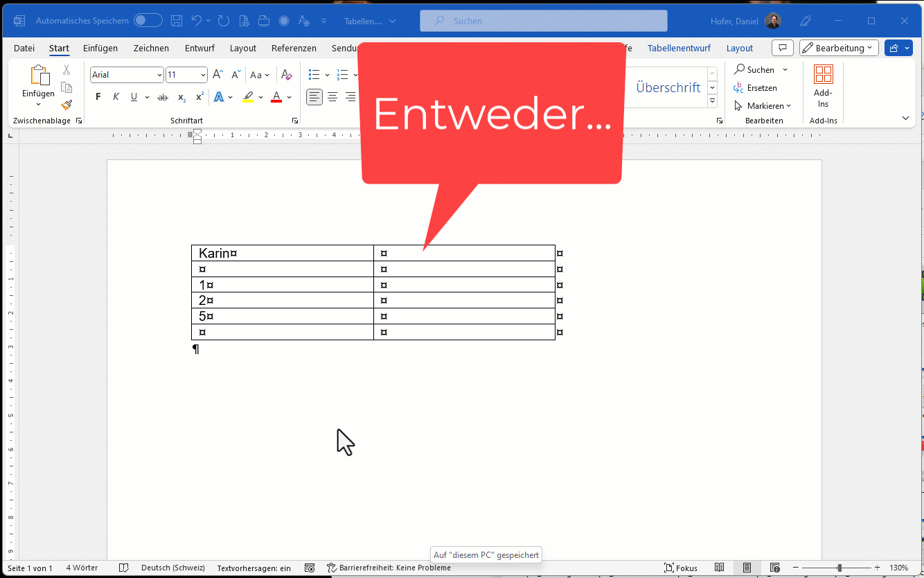The image size is (924, 578).
Task: Switch to the Einfügen ribbon tab
Action: 100,48
